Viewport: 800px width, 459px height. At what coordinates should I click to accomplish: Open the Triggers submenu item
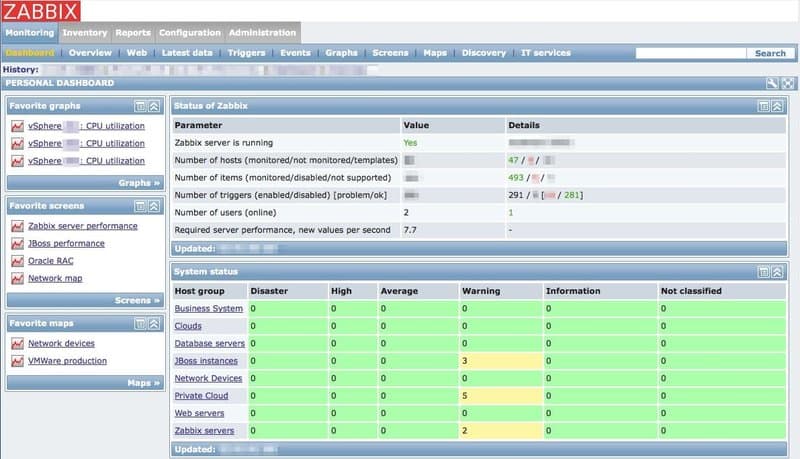(x=246, y=53)
